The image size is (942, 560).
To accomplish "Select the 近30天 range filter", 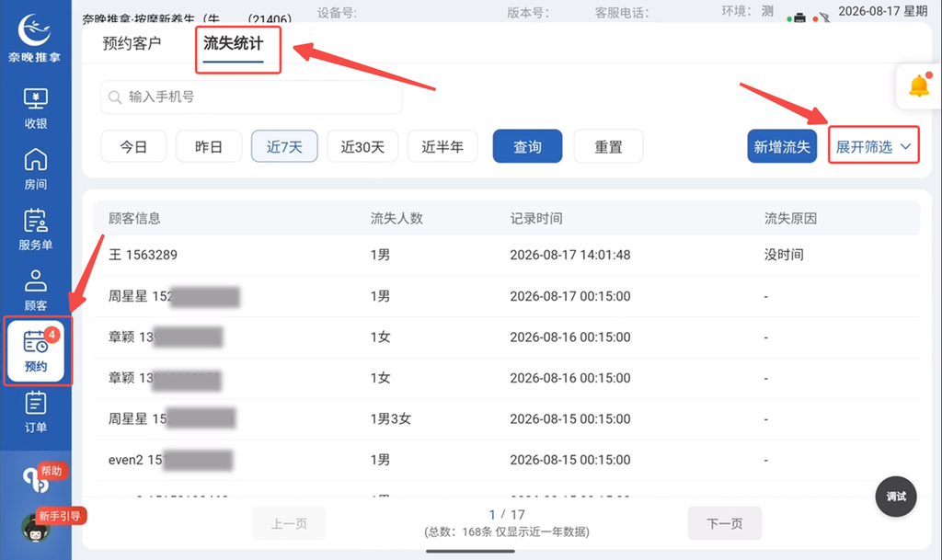I will pyautogui.click(x=362, y=146).
